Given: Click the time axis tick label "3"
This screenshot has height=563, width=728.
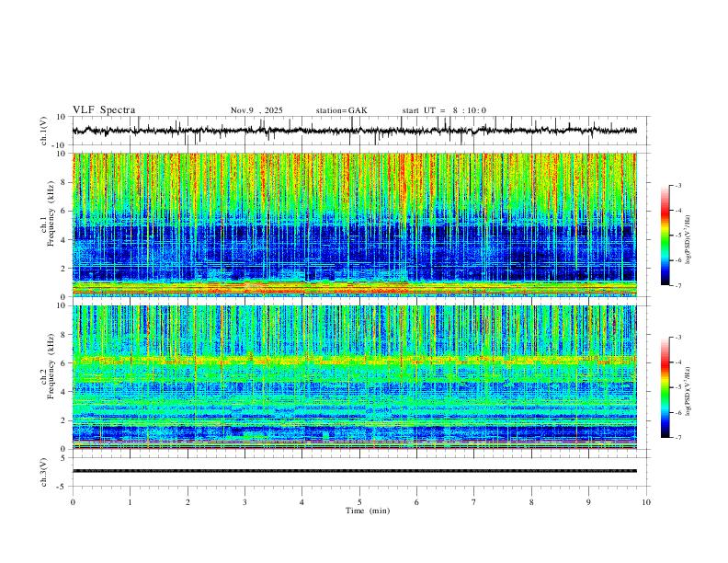Looking at the screenshot, I should coord(245,502).
